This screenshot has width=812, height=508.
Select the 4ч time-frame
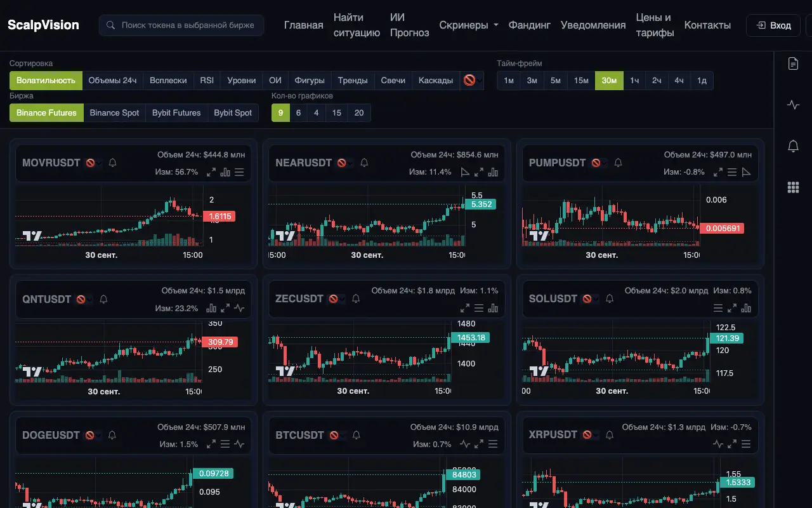pyautogui.click(x=679, y=81)
